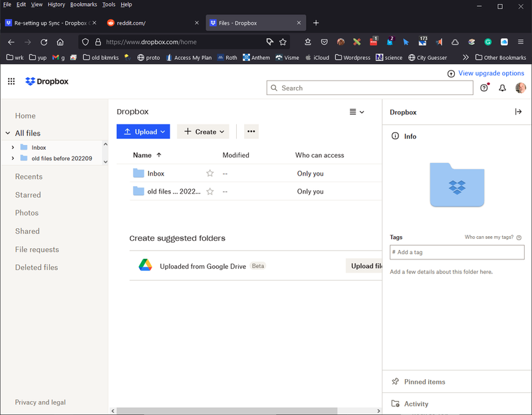
Task: Open the notifications bell
Action: 503,88
